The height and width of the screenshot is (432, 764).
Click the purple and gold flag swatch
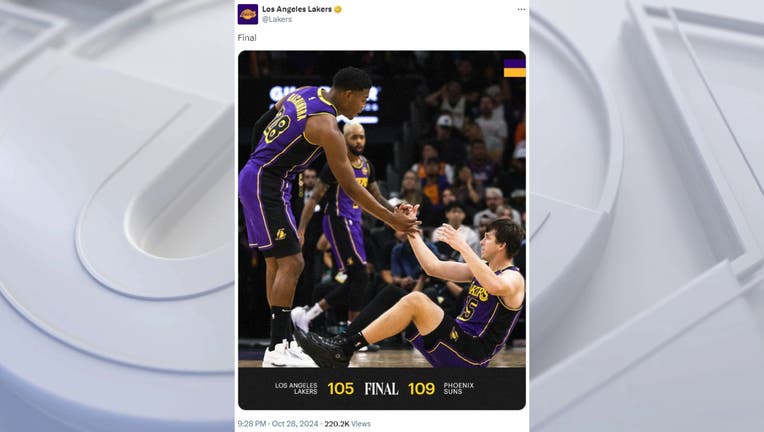click(x=515, y=68)
